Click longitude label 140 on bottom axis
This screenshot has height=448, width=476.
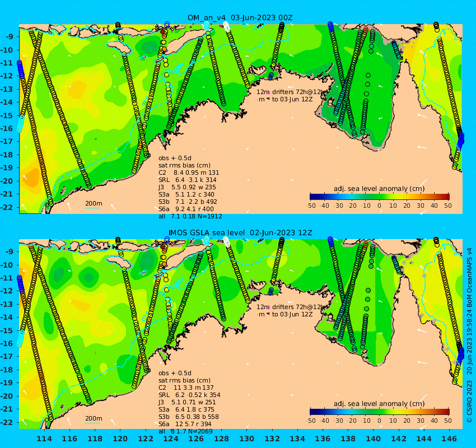coord(373,438)
